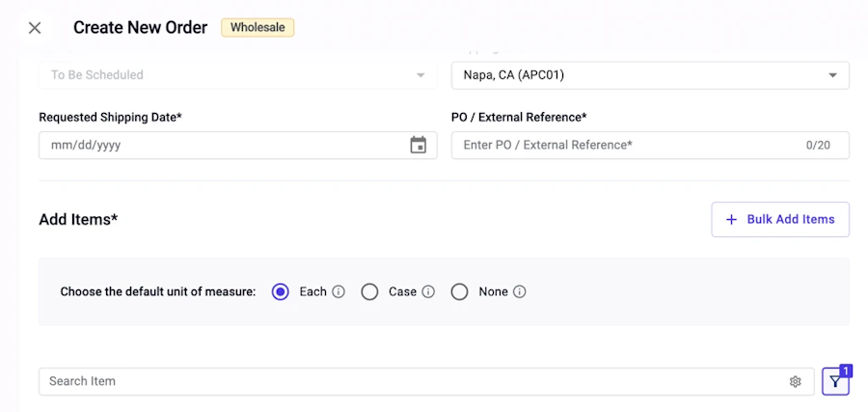Click the filter count badge showing 1
The width and height of the screenshot is (868, 412).
pos(846,371)
